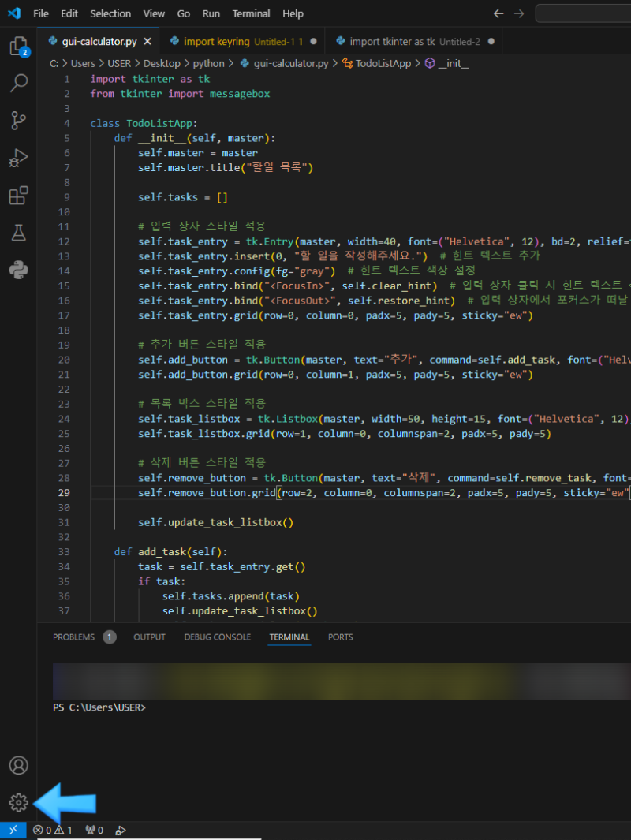
Task: Show the OUTPUT panel
Action: pos(148,637)
